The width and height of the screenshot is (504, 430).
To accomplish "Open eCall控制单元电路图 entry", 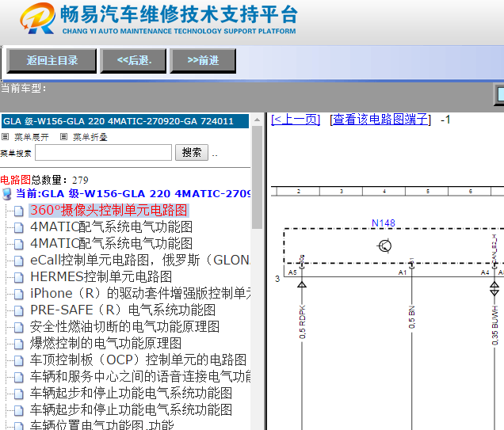I will (x=140, y=260).
